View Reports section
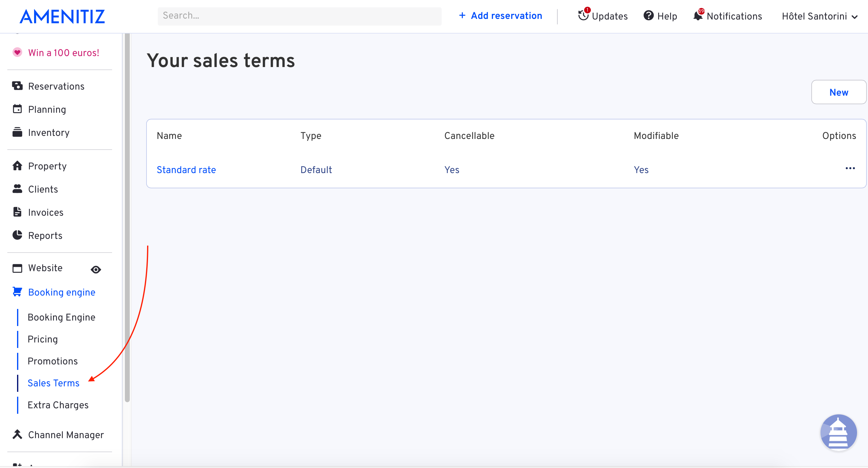The height and width of the screenshot is (468, 868). pyautogui.click(x=45, y=236)
